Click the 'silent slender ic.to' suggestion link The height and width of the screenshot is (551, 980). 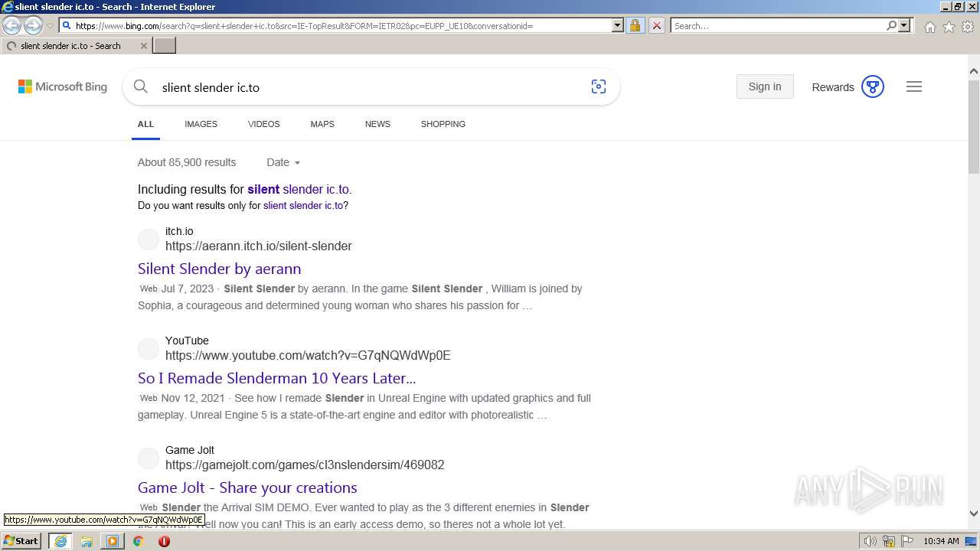[x=298, y=189]
